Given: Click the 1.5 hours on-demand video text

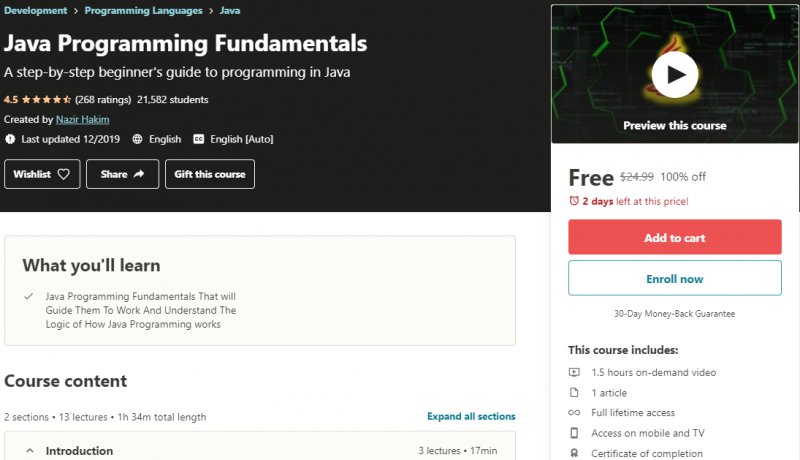Looking at the screenshot, I should coord(654,372).
